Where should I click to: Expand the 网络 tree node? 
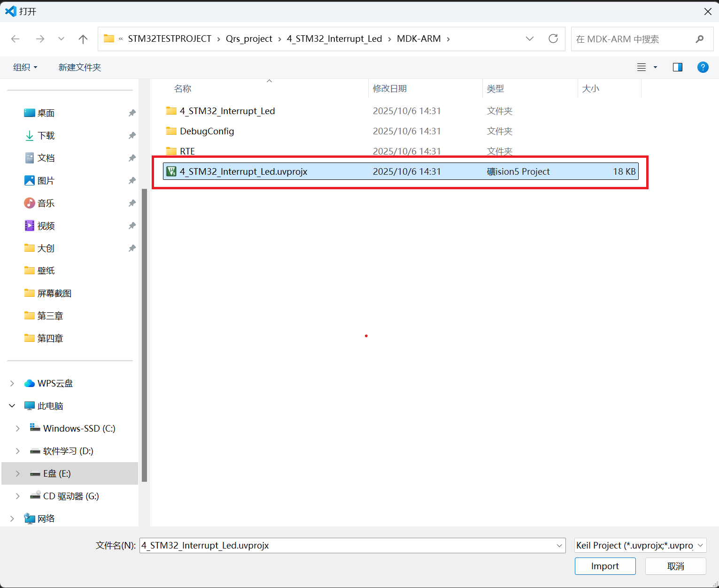pyautogui.click(x=12, y=518)
